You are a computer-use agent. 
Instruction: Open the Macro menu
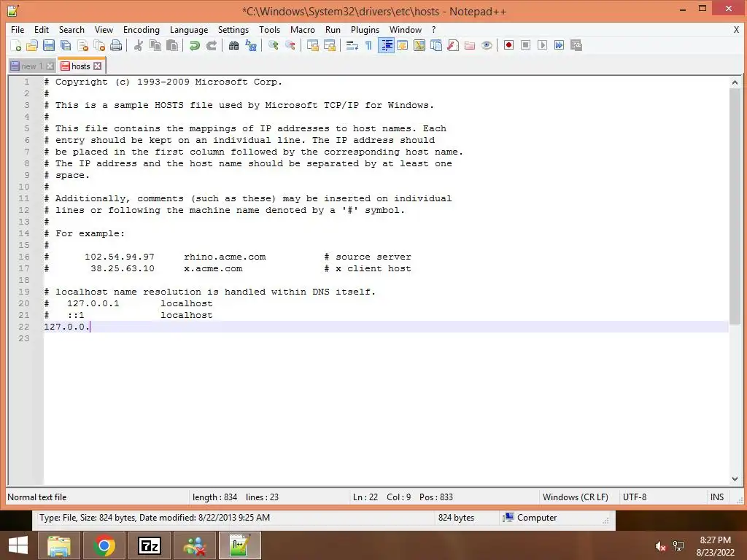(303, 29)
